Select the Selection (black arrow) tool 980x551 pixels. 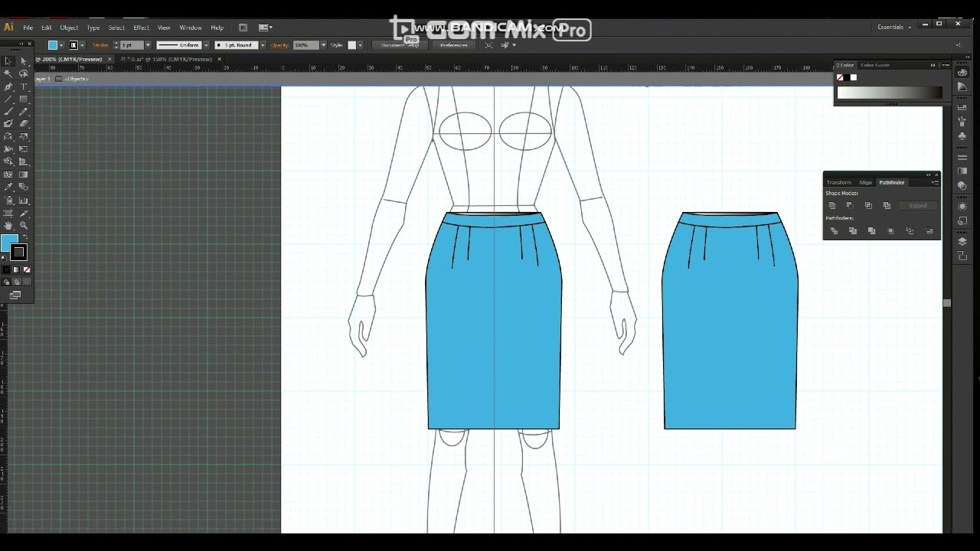coord(8,61)
